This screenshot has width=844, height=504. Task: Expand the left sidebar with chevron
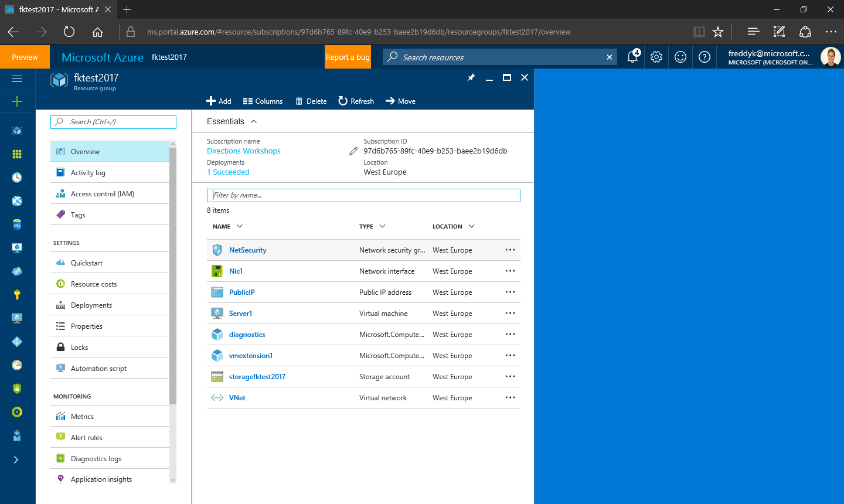[16, 459]
